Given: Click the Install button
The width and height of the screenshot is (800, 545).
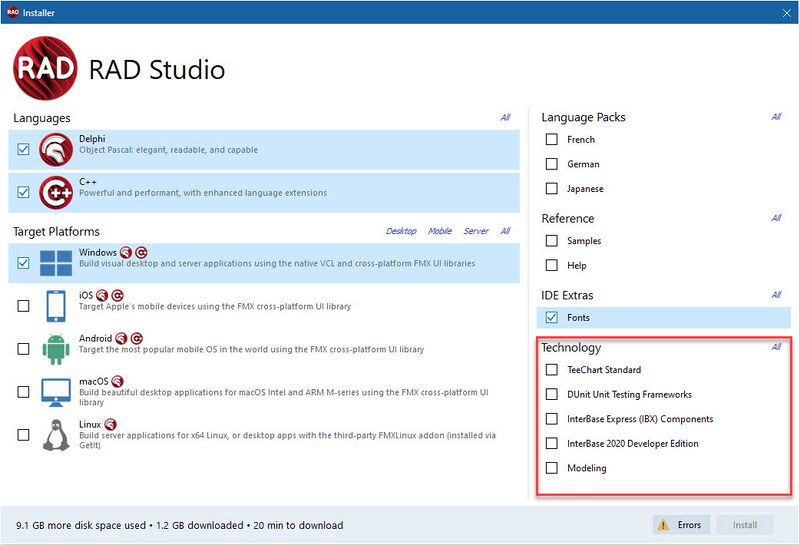Looking at the screenshot, I should pyautogui.click(x=745, y=525).
